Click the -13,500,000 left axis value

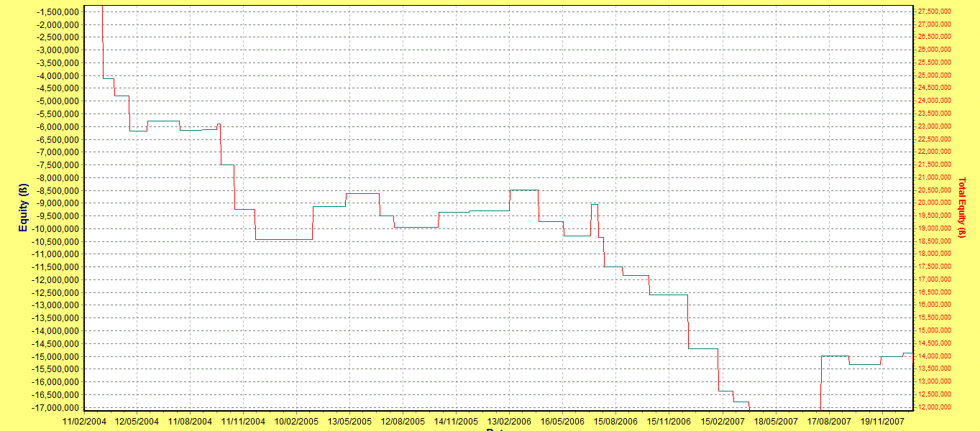56,318
